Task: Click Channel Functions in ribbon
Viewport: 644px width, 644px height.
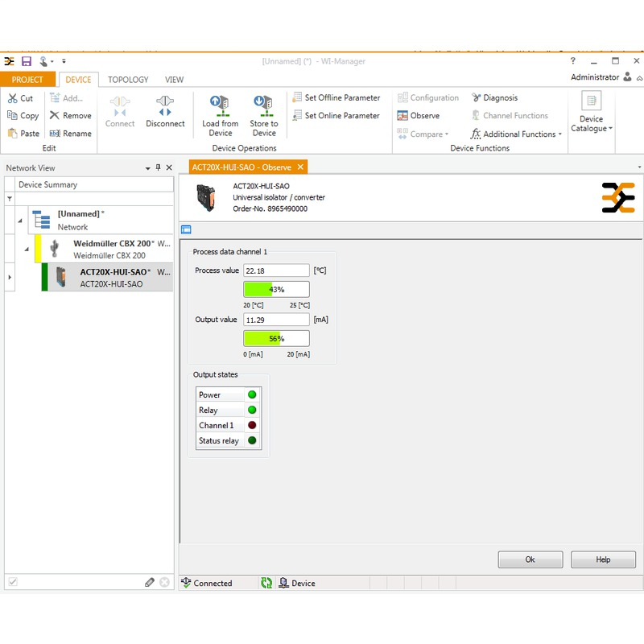Action: pyautogui.click(x=510, y=116)
